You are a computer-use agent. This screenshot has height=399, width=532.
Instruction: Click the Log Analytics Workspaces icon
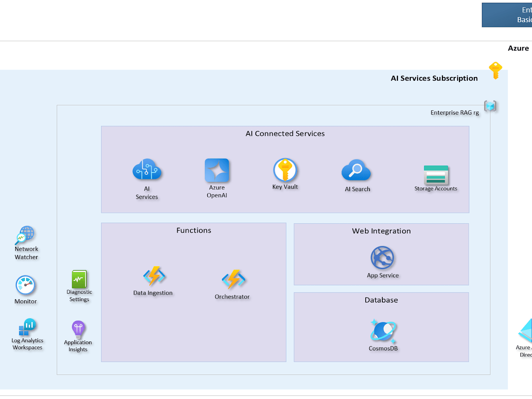coord(27,327)
